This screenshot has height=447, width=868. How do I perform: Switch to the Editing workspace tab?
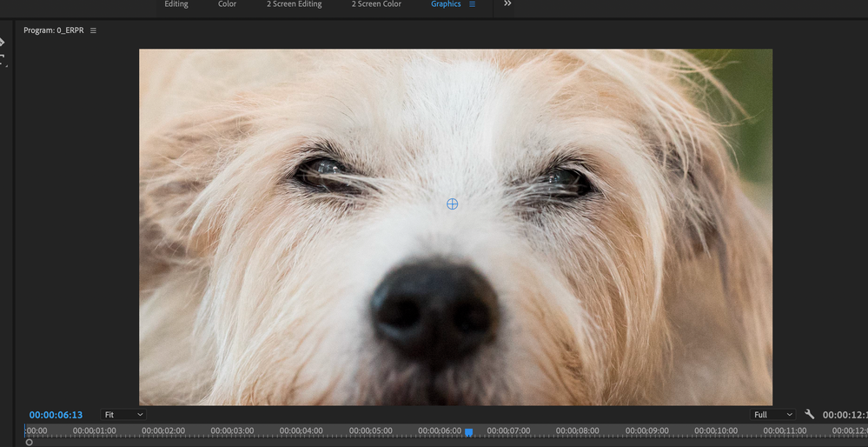pyautogui.click(x=176, y=4)
